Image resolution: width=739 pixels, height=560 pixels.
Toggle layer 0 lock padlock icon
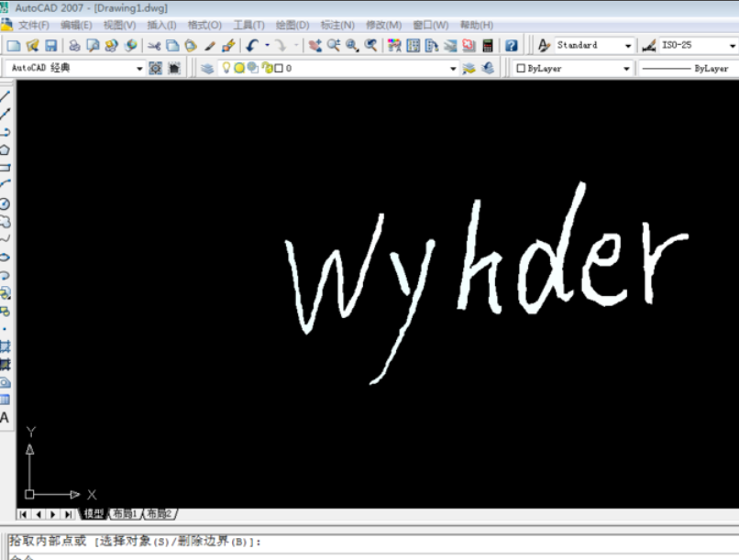pos(267,69)
